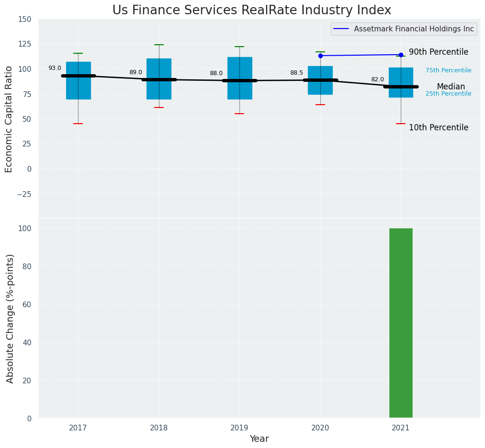Click the x-axis tick label '2018'
The width and height of the screenshot is (485, 448).
[x=159, y=428]
